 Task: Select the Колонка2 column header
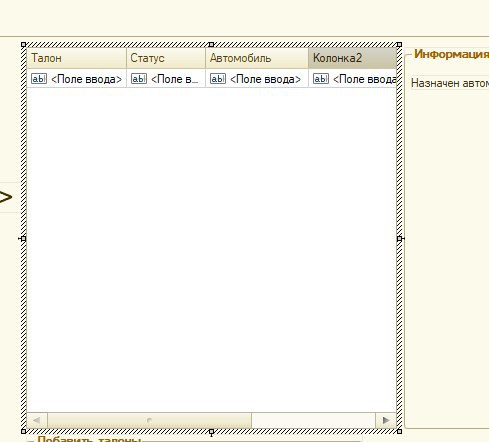pos(352,58)
